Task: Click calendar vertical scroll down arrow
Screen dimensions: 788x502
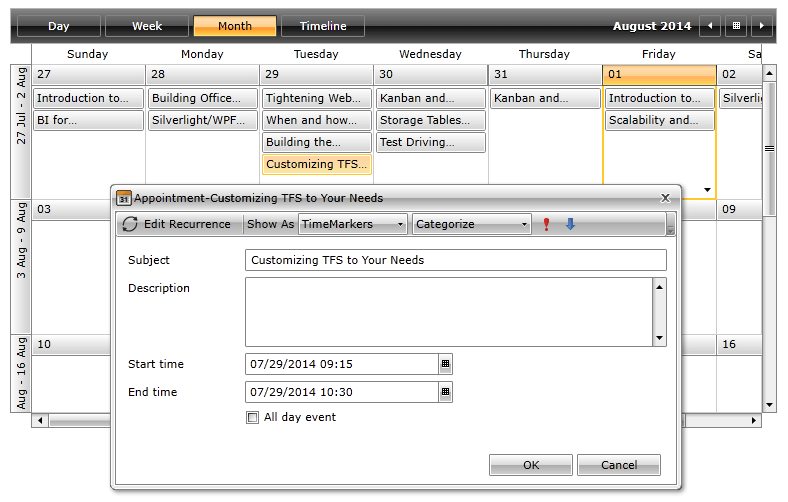Action: pyautogui.click(x=769, y=405)
